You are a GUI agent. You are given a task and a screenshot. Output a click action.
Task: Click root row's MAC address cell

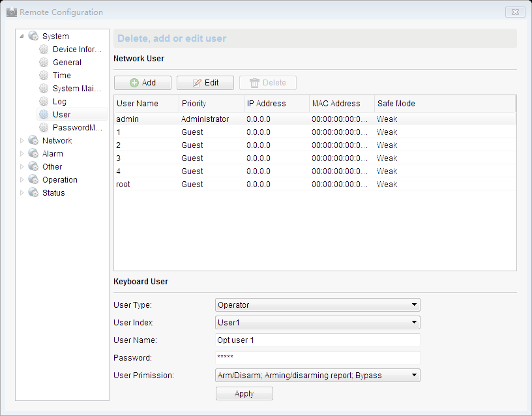(339, 185)
